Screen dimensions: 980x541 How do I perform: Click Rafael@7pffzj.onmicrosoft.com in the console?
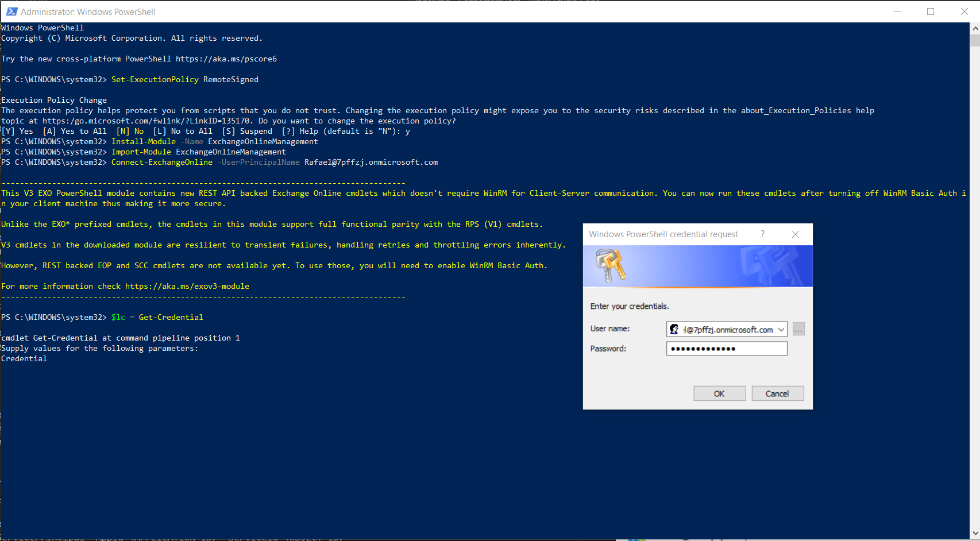[x=371, y=162]
